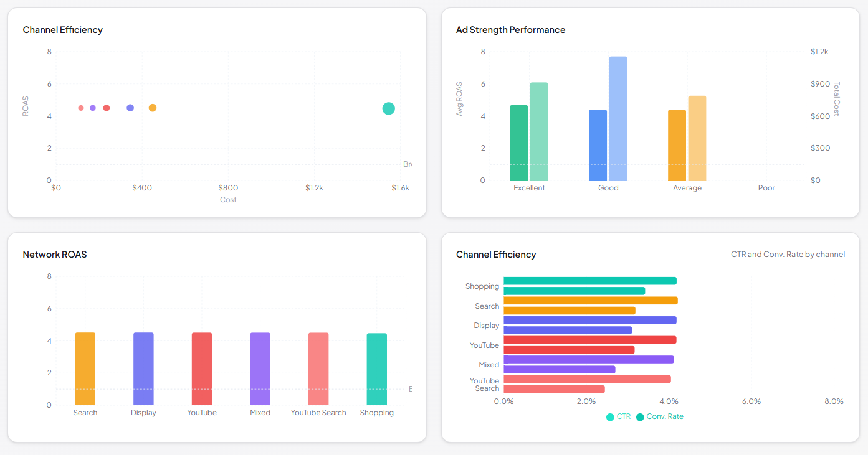Select the orange dot in the cost-ROAS scatter
Viewport: 868px width, 455px height.
click(x=153, y=108)
